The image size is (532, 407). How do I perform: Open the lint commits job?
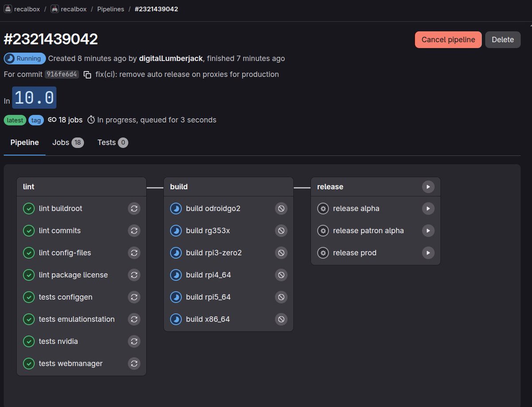[x=60, y=231]
